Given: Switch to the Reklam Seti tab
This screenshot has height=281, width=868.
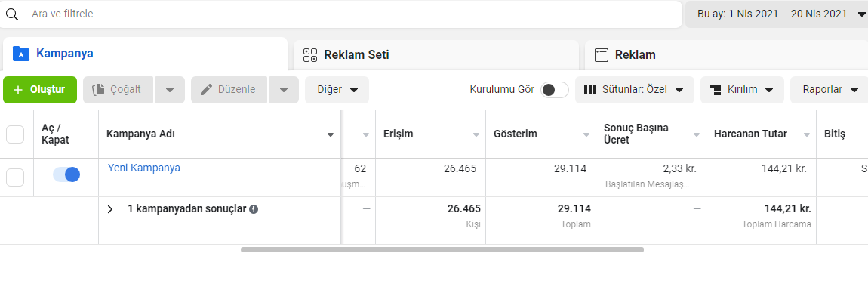Looking at the screenshot, I should click(436, 55).
